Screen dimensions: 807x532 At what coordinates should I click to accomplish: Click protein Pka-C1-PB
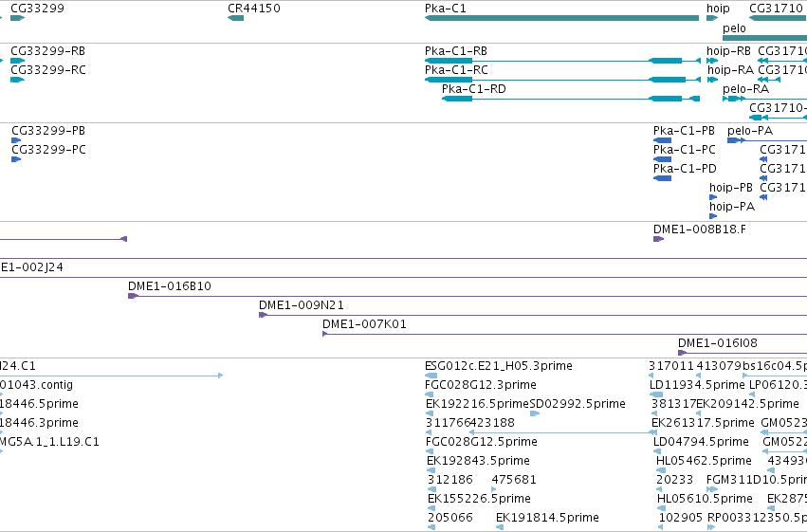662,140
